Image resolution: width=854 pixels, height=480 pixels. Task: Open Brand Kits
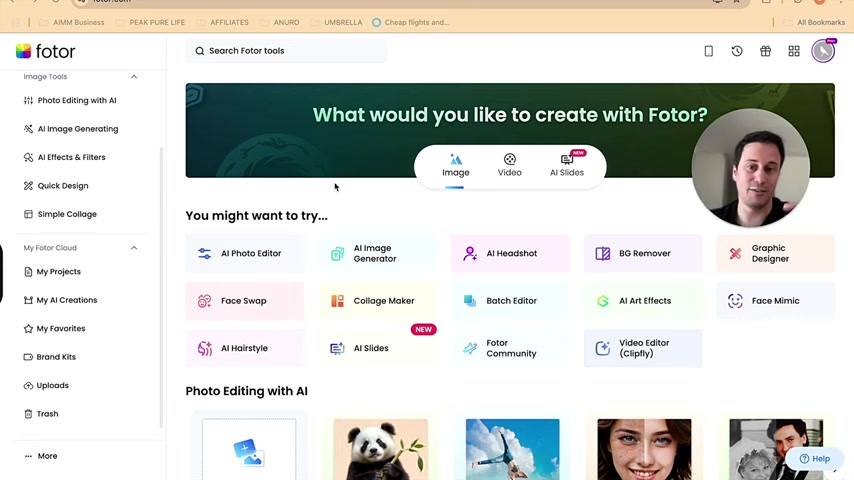tap(50, 357)
